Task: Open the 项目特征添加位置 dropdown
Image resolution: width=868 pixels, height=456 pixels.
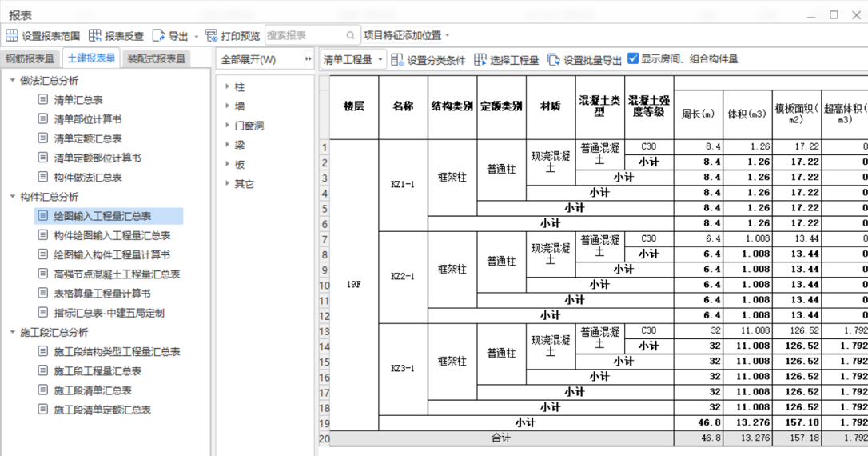Action: pyautogui.click(x=407, y=36)
